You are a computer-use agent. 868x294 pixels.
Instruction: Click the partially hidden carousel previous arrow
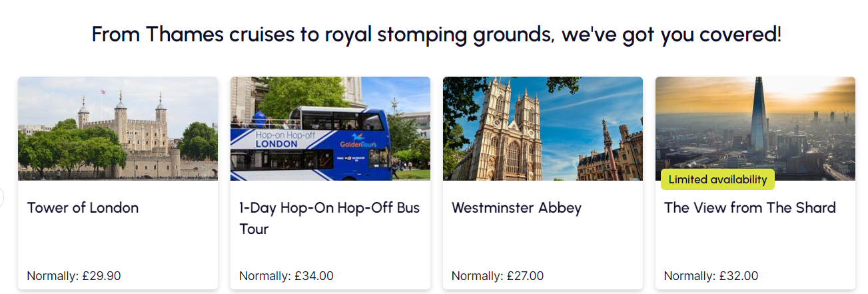[2, 198]
